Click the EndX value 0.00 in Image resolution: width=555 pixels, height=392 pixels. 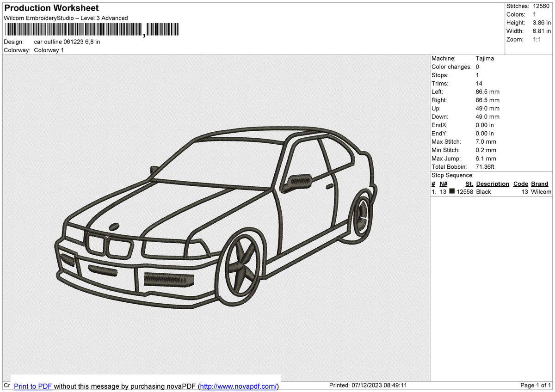point(485,125)
